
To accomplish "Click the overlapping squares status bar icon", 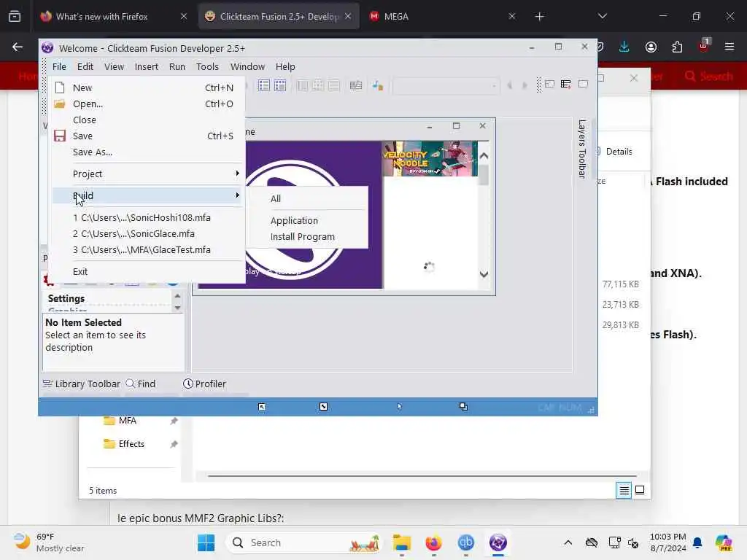I will pos(463,406).
